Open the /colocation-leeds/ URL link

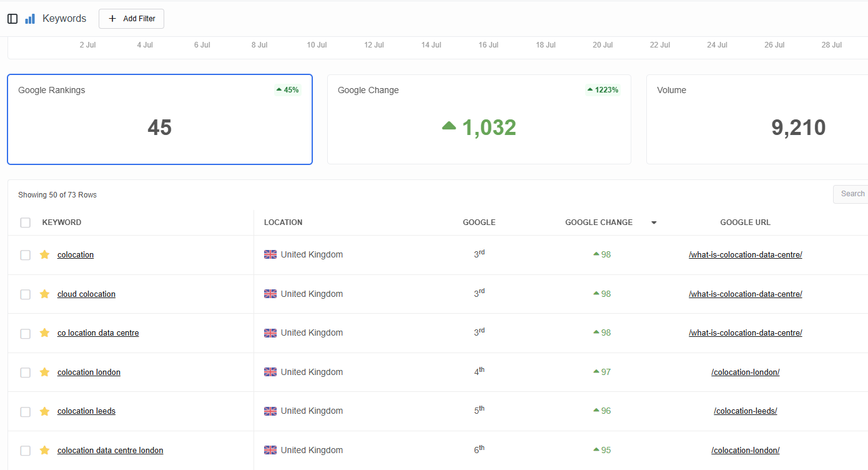click(746, 411)
